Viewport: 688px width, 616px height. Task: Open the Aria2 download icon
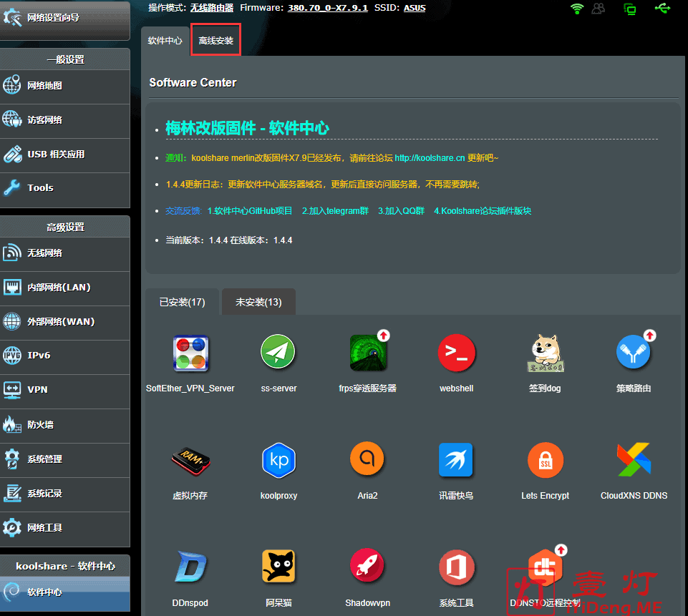tap(367, 459)
